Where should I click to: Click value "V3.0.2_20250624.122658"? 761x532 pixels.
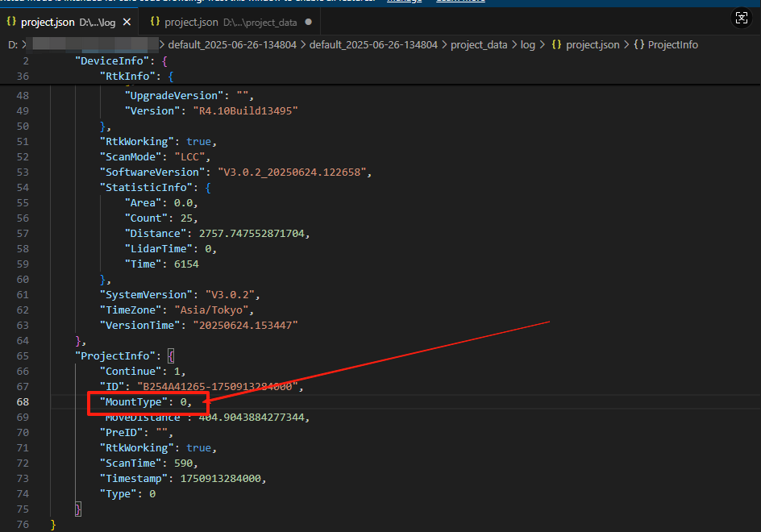pyautogui.click(x=292, y=172)
